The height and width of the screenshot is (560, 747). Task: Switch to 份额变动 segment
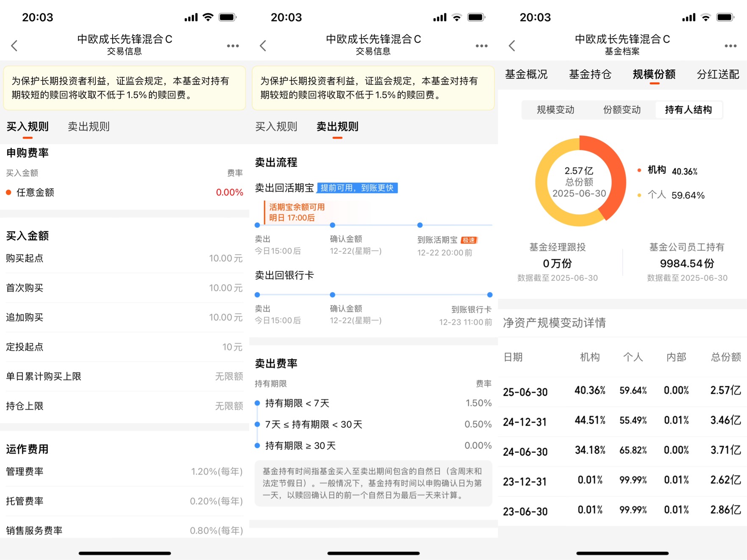point(622,110)
